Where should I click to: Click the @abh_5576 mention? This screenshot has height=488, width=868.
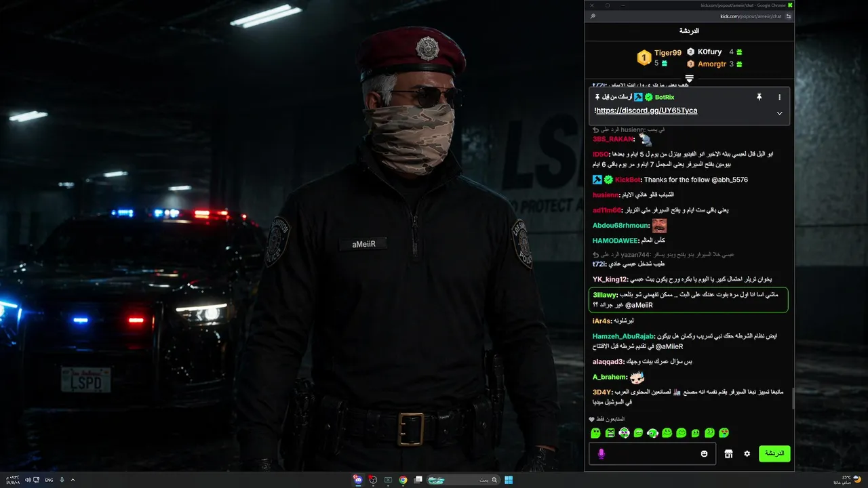point(730,180)
